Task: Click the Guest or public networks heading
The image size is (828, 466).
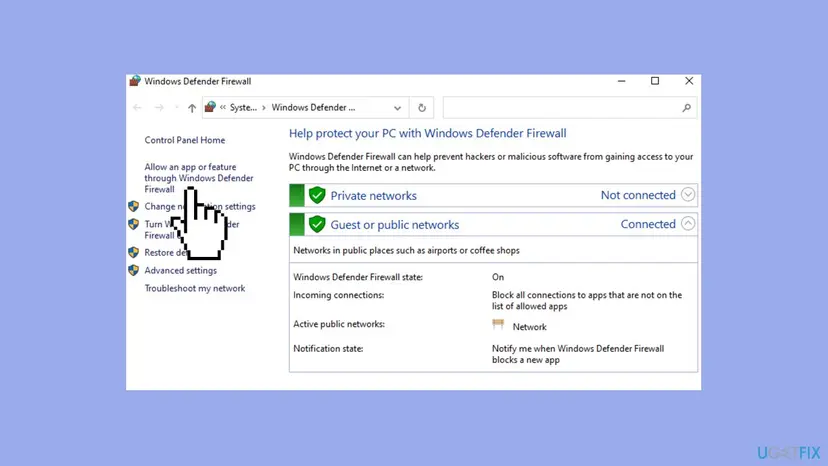Action: [x=394, y=225]
